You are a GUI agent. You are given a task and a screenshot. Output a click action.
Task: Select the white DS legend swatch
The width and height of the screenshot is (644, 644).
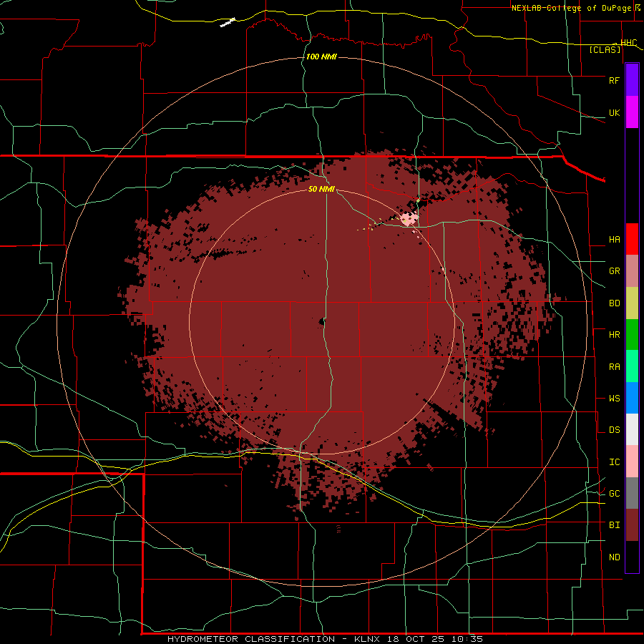[632, 429]
